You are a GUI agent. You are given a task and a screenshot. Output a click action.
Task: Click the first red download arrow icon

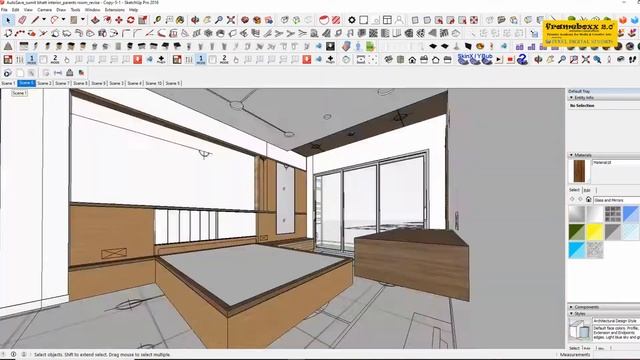(138, 60)
